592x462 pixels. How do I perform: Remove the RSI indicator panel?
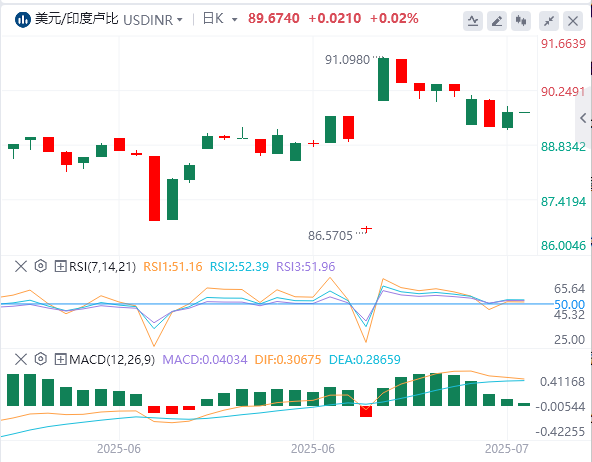(21, 266)
